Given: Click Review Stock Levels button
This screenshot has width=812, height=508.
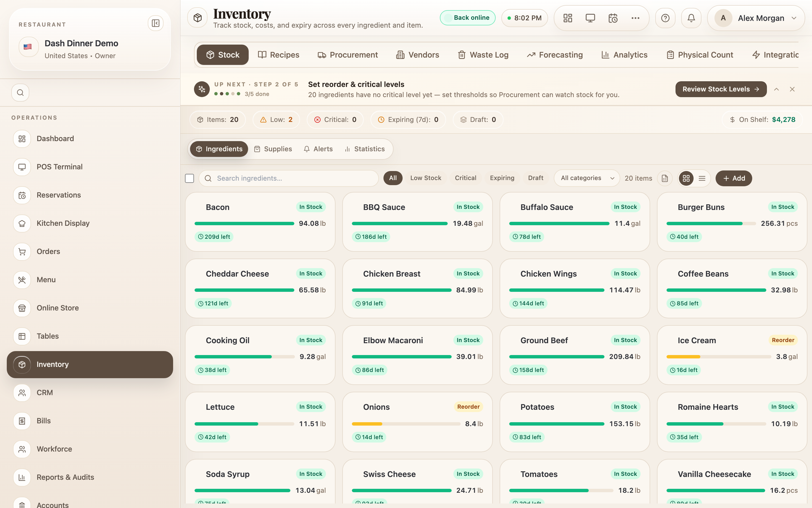Looking at the screenshot, I should [x=721, y=89].
